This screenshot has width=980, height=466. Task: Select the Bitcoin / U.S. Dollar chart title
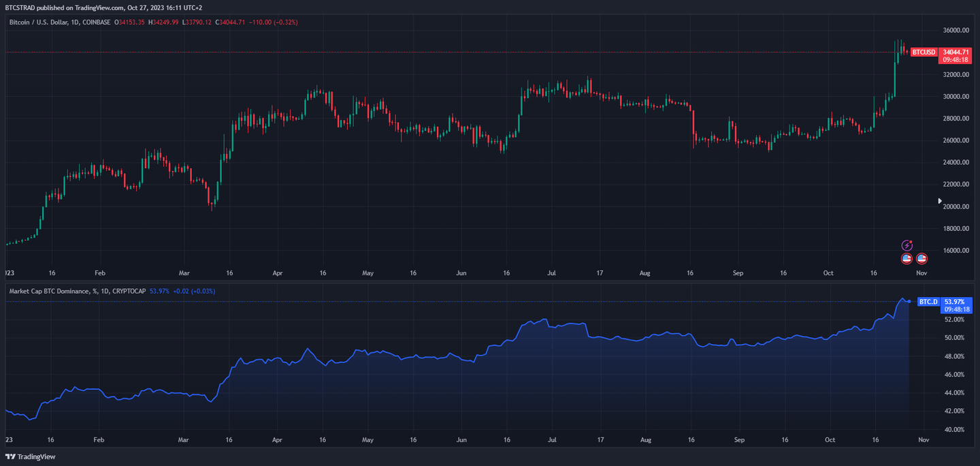tap(60, 22)
